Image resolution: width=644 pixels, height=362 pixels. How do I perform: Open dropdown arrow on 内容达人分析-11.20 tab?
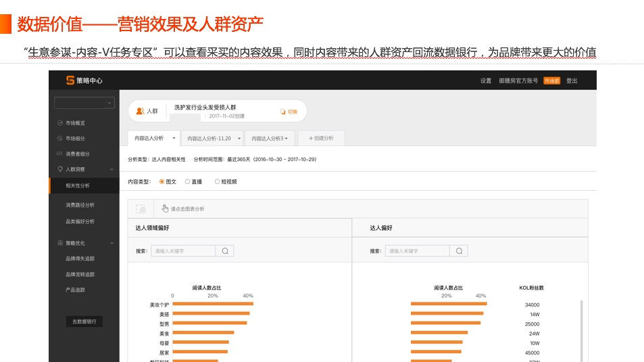pos(239,139)
